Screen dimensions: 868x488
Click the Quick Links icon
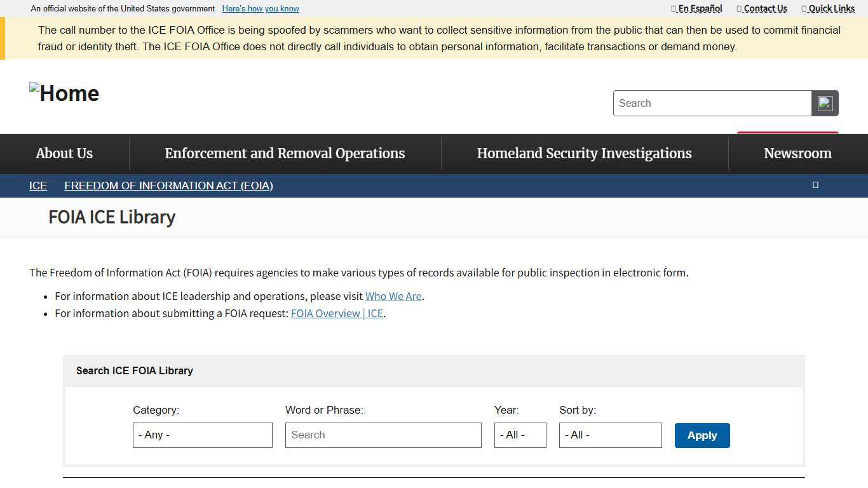[803, 8]
